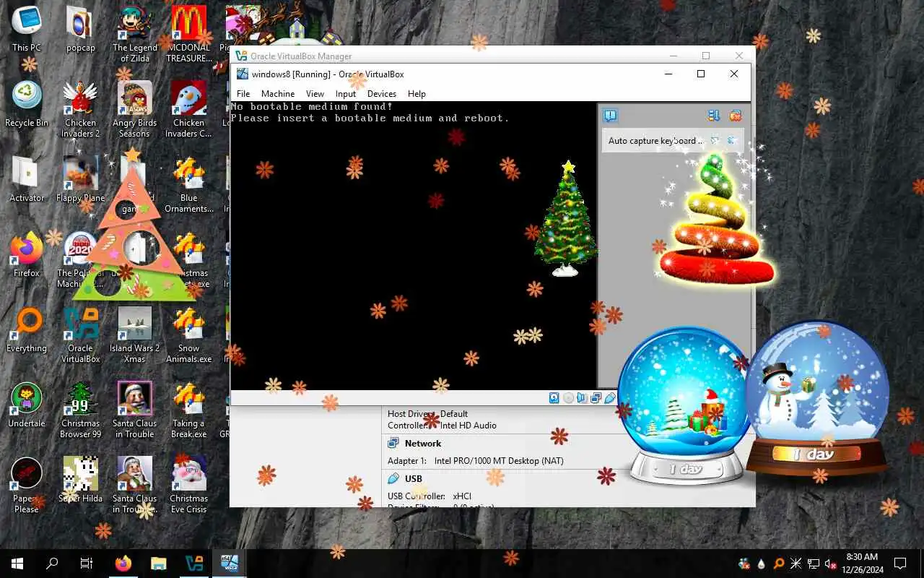Click the VM screen "No bootable medium found!" text
The height and width of the screenshot is (578, 924).
pos(312,107)
